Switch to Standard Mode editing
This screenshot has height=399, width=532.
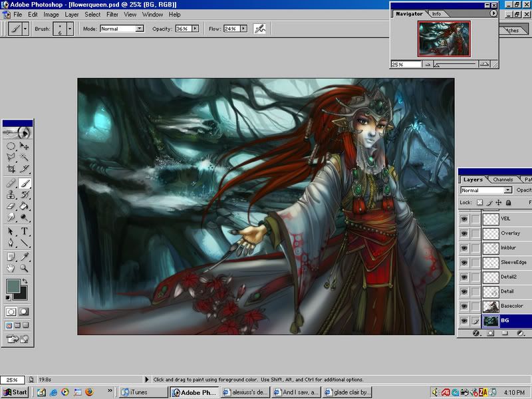point(11,311)
